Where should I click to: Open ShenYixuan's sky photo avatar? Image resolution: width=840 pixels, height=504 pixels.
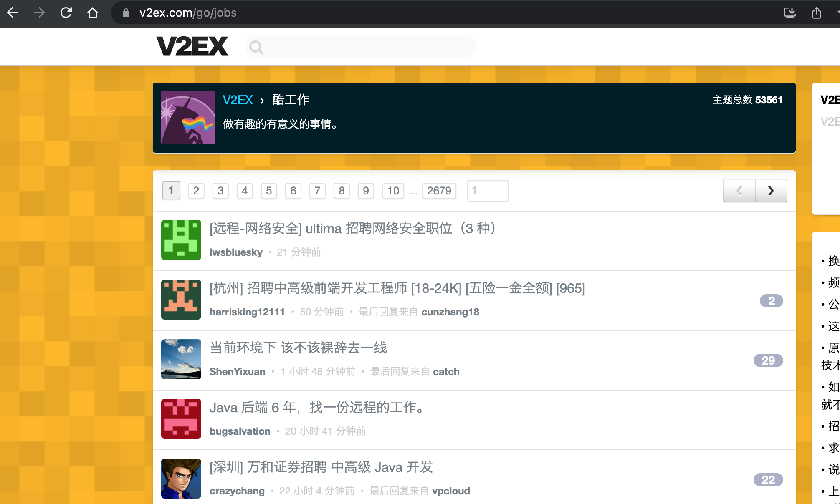point(181,359)
